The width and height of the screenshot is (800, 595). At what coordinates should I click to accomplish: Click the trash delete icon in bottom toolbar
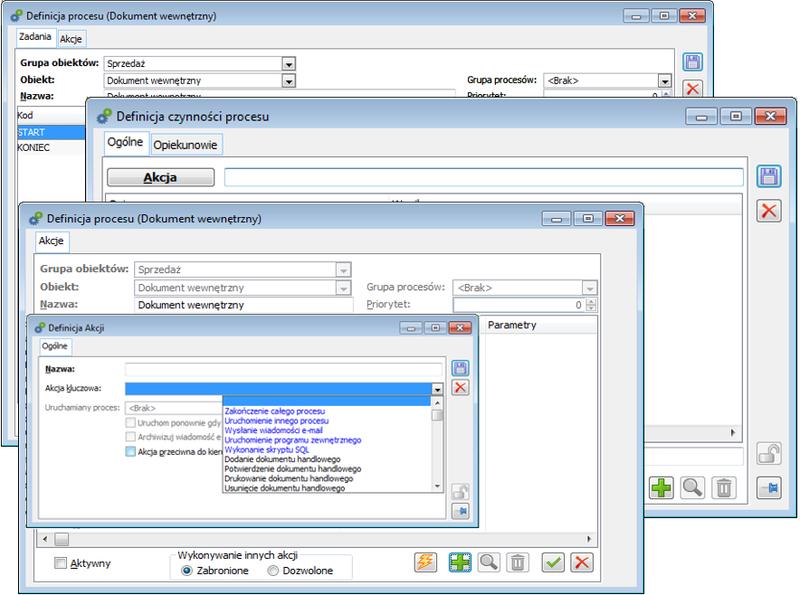pos(517,562)
